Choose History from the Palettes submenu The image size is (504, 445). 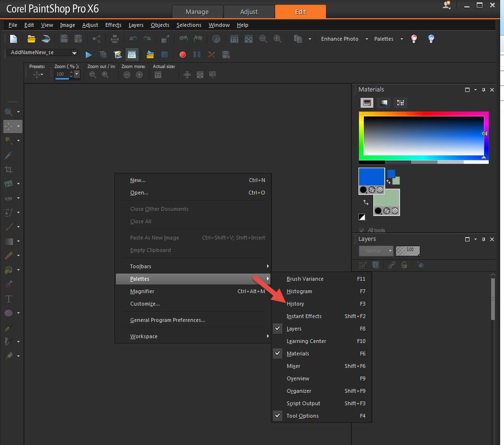(295, 304)
